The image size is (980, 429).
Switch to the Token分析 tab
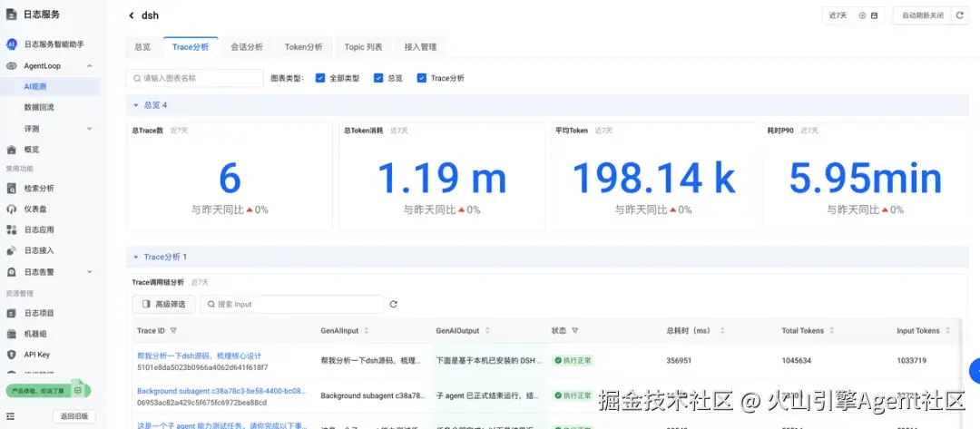click(304, 47)
